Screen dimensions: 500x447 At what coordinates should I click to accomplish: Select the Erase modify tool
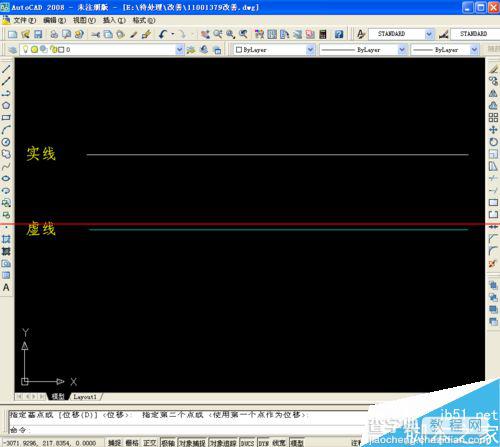493,69
